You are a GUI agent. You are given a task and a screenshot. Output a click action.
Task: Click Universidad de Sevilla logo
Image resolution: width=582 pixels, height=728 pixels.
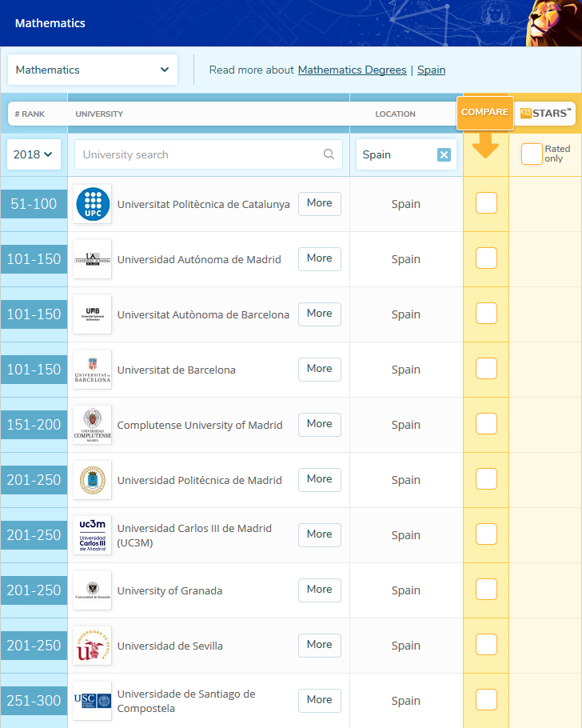pyautogui.click(x=93, y=646)
